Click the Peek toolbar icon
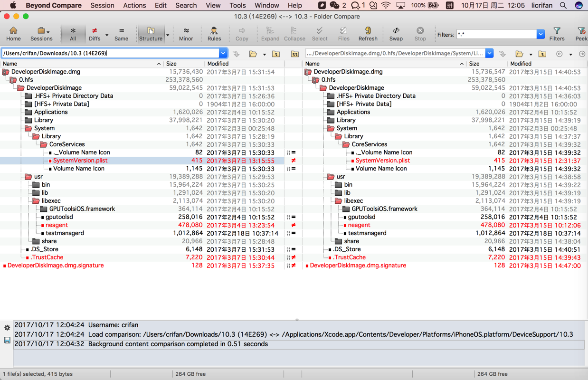The width and height of the screenshot is (588, 380). pos(581,34)
